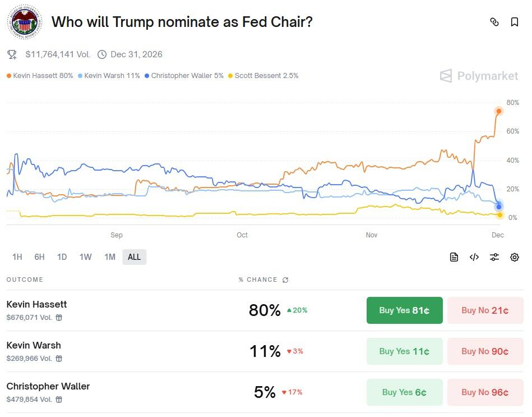Bookmark this Fed Chair market

[514, 22]
